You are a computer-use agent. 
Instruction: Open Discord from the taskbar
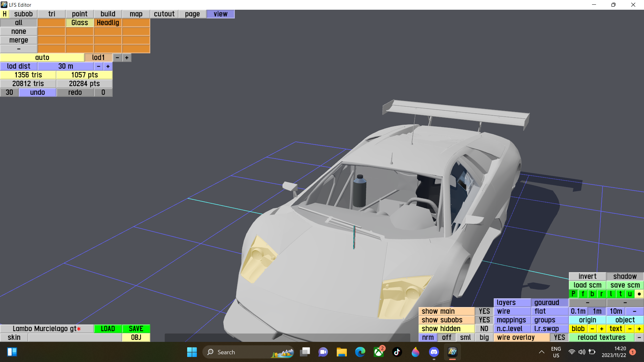point(434,352)
